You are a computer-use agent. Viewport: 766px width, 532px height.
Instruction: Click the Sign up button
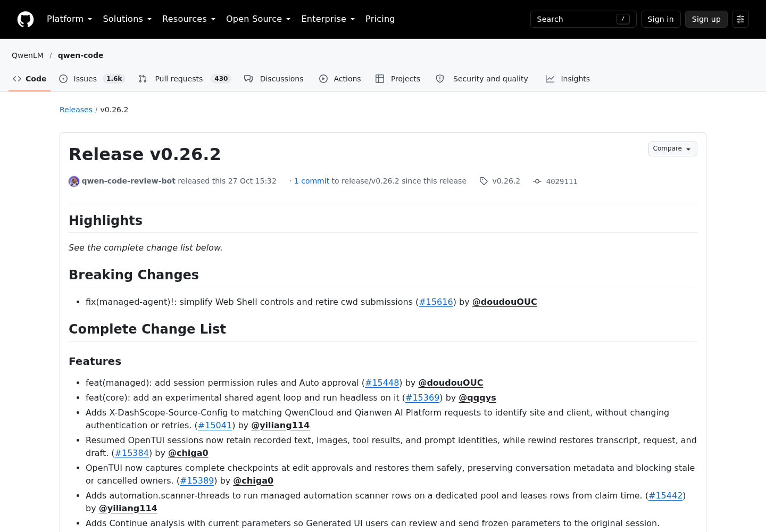point(706,19)
